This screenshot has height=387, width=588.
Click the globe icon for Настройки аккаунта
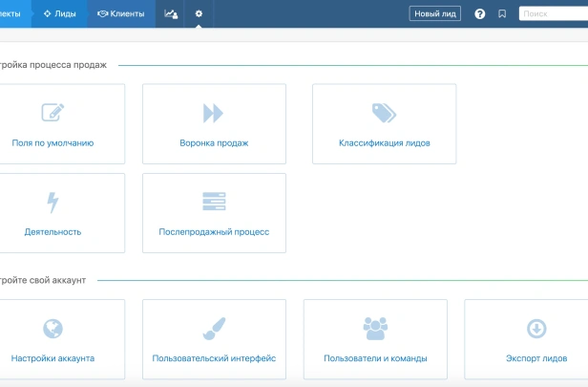(52, 329)
